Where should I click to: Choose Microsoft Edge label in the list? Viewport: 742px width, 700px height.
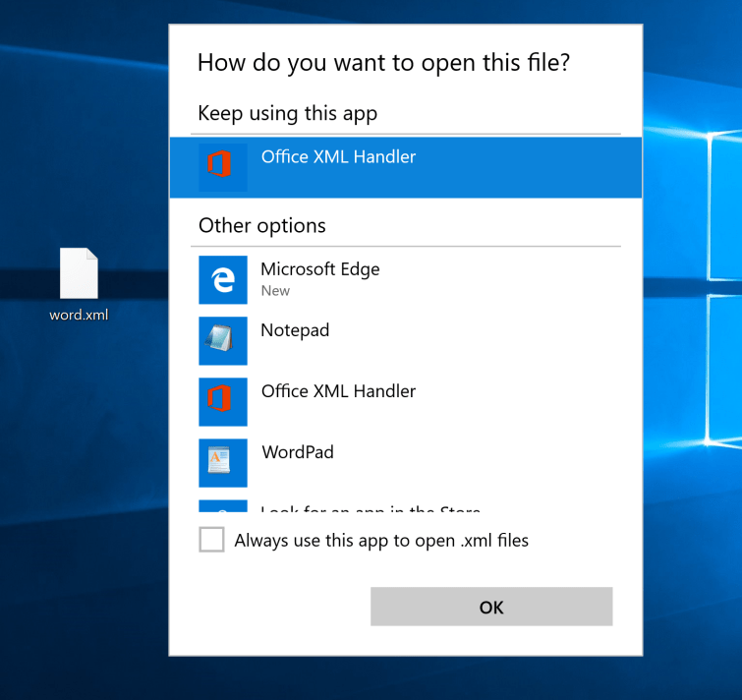(x=319, y=269)
